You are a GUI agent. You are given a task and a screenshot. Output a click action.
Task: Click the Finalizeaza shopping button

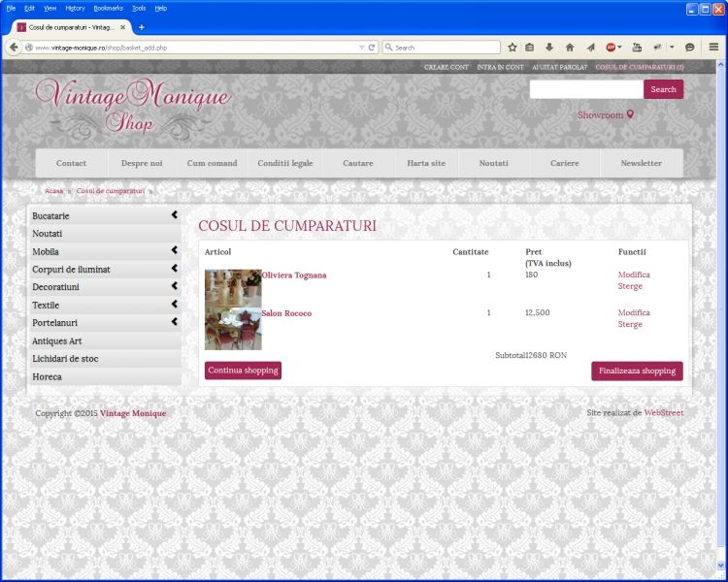tap(637, 371)
